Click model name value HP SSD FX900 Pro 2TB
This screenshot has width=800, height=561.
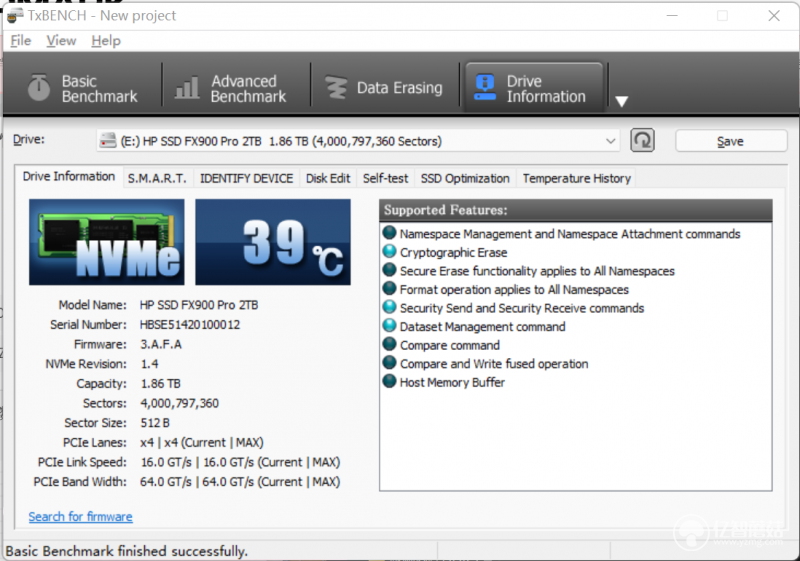199,305
